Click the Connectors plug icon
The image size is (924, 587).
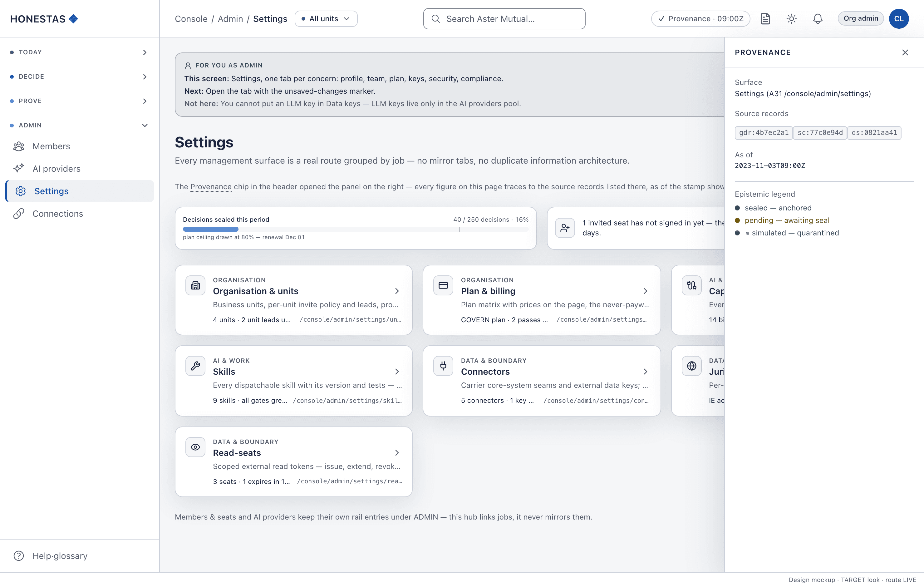click(443, 366)
